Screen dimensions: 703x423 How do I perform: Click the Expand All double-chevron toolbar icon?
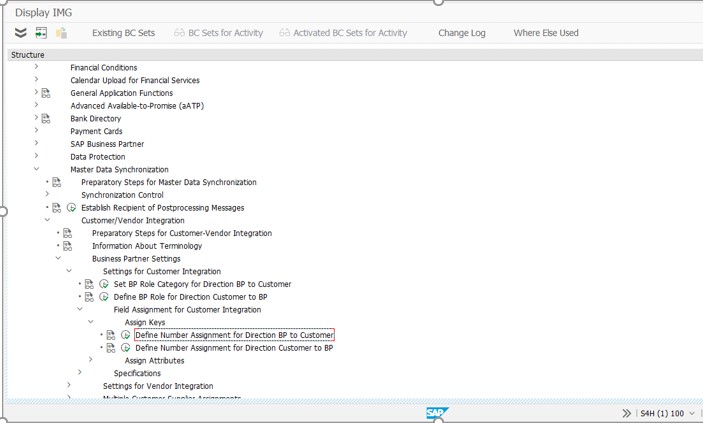click(x=21, y=33)
